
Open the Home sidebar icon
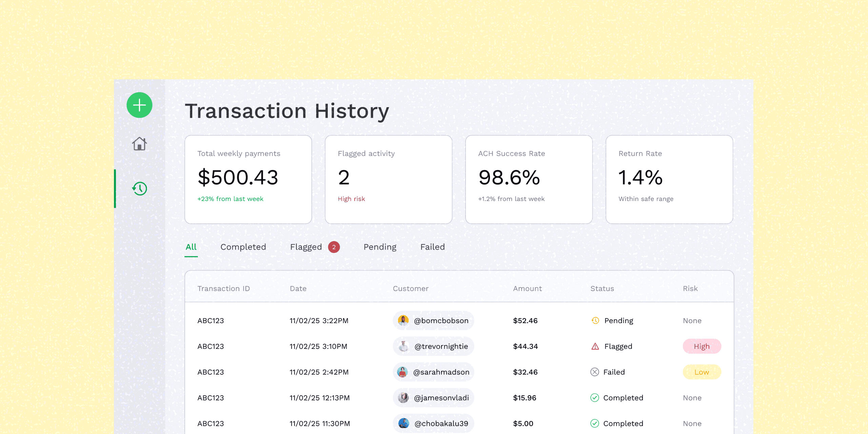click(x=139, y=144)
